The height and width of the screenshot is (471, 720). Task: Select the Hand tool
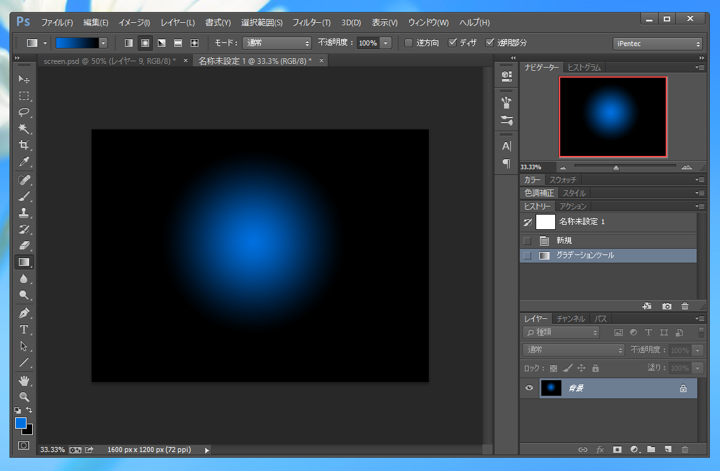(x=24, y=381)
